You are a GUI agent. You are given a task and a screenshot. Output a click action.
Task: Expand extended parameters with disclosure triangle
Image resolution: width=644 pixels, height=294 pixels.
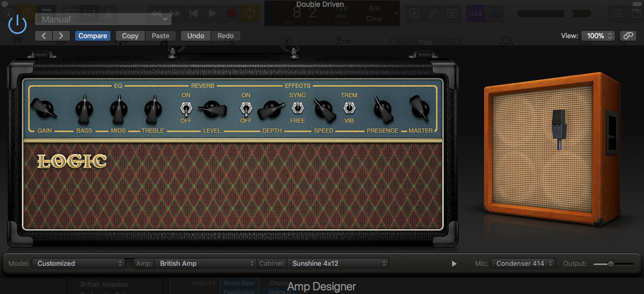[x=454, y=264]
